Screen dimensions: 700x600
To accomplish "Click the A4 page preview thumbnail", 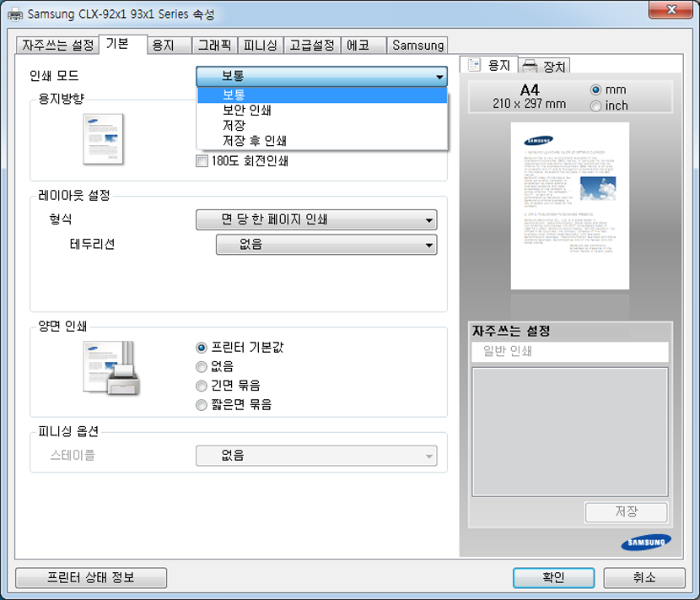I will pyautogui.click(x=569, y=206).
